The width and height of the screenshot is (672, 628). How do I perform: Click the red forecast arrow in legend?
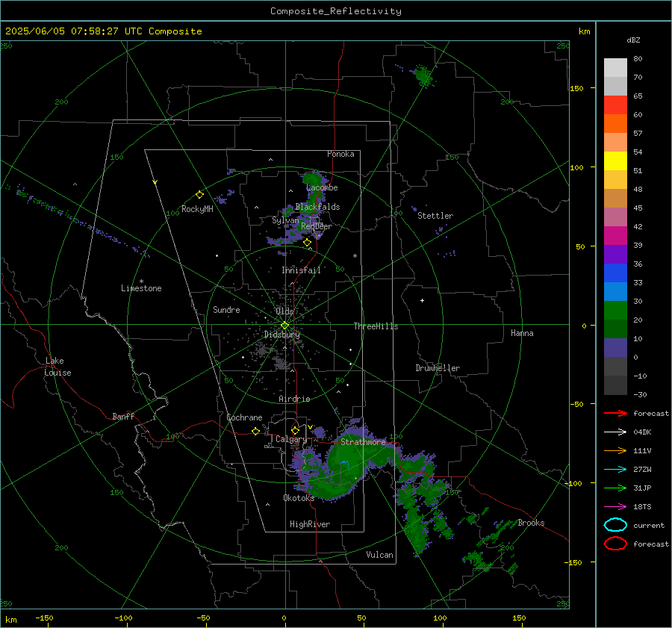(x=615, y=413)
